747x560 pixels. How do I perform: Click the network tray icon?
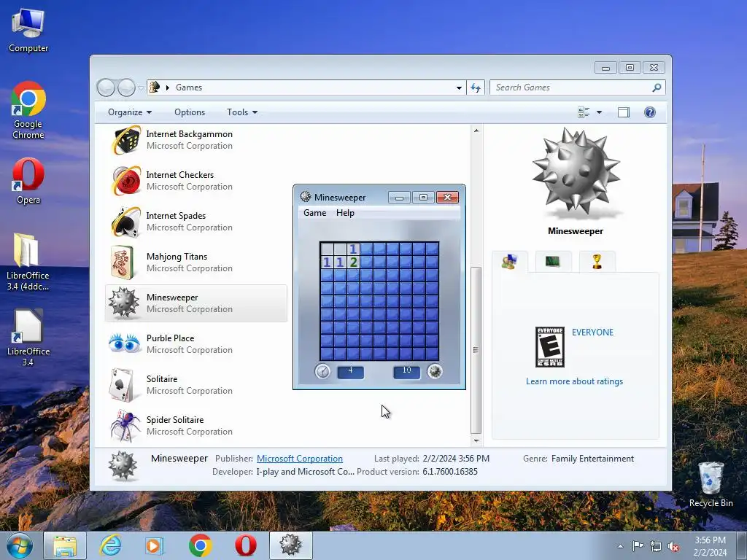click(x=656, y=547)
